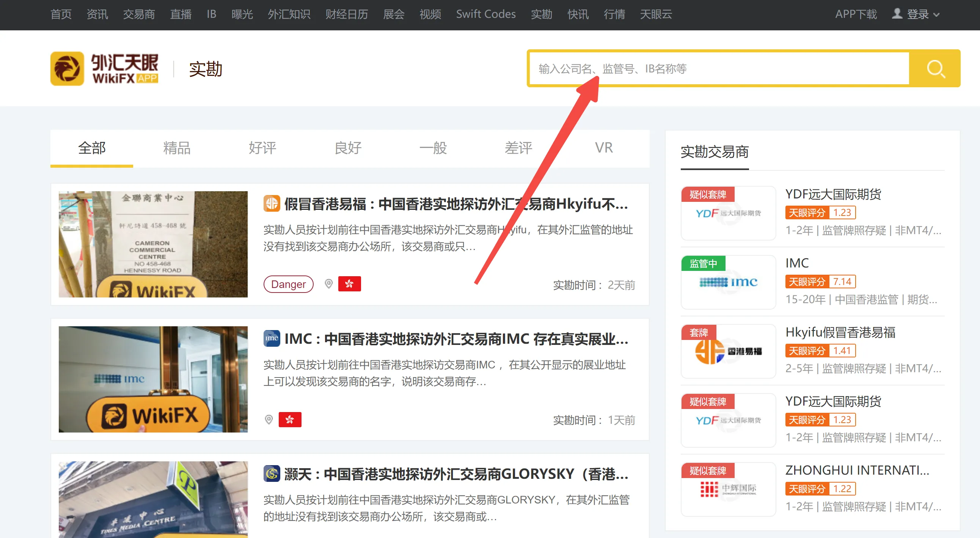Viewport: 980px width, 538px height.
Task: Click the imc blue logo icon in article title
Action: [272, 338]
